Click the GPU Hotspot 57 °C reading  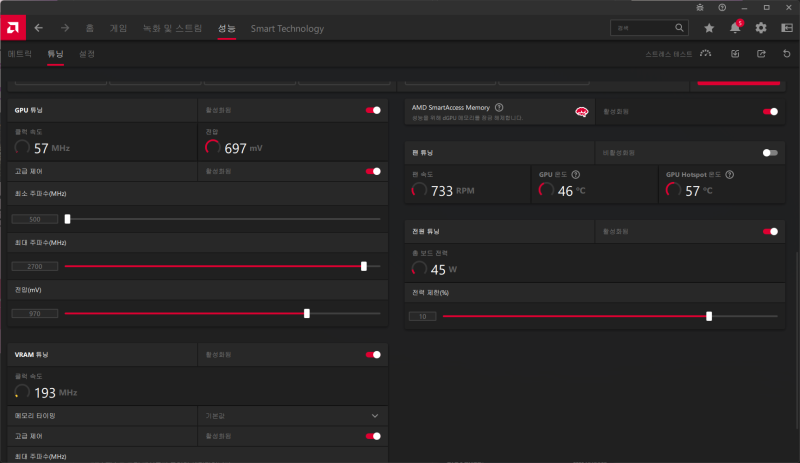[x=698, y=191]
